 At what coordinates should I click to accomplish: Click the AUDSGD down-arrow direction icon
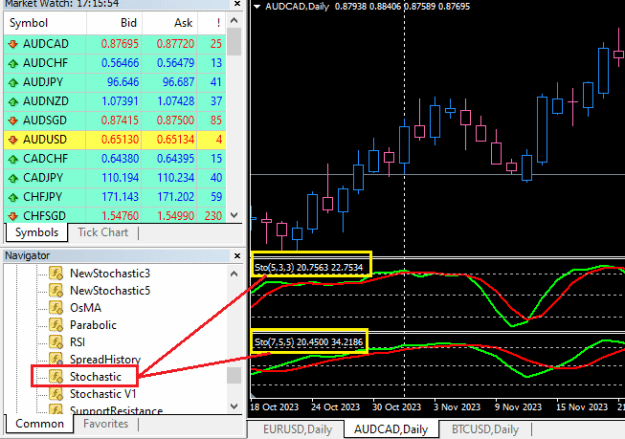click(13, 120)
